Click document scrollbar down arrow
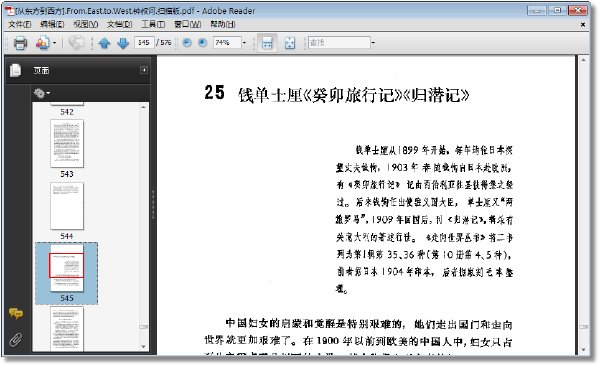The image size is (600, 366). pyautogui.click(x=584, y=350)
